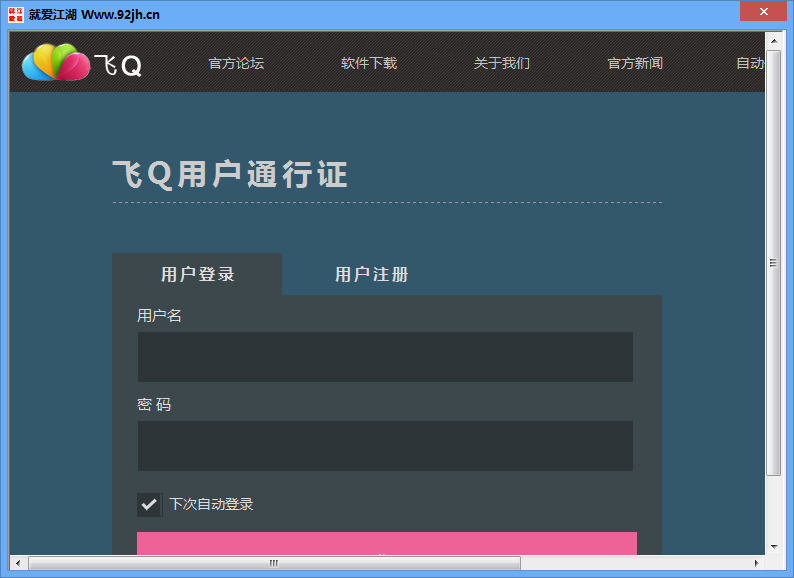Switch to the 用户注册 tab
Viewport: 794px width, 578px height.
[x=371, y=275]
